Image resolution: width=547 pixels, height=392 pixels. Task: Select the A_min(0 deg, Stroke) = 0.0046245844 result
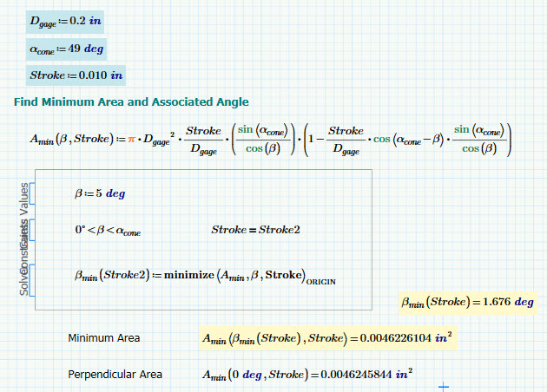pyautogui.click(x=307, y=375)
